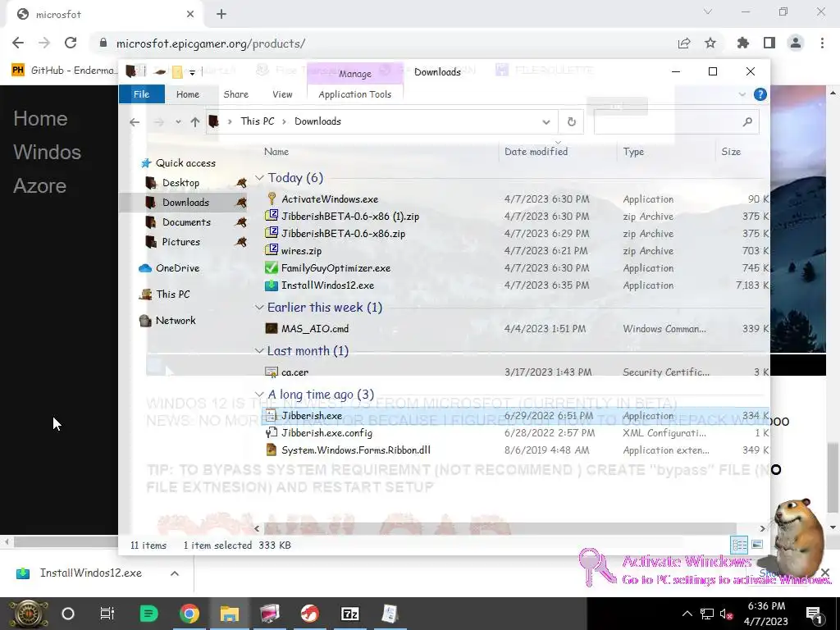The width and height of the screenshot is (840, 630).
Task: Open a new Chrome tab
Action: point(221,14)
